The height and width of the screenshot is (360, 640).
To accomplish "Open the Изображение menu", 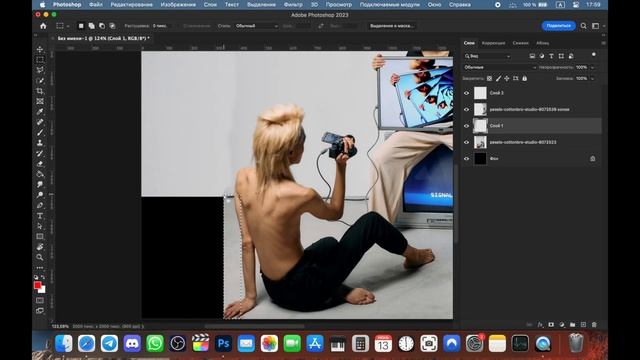I will coord(178,4).
